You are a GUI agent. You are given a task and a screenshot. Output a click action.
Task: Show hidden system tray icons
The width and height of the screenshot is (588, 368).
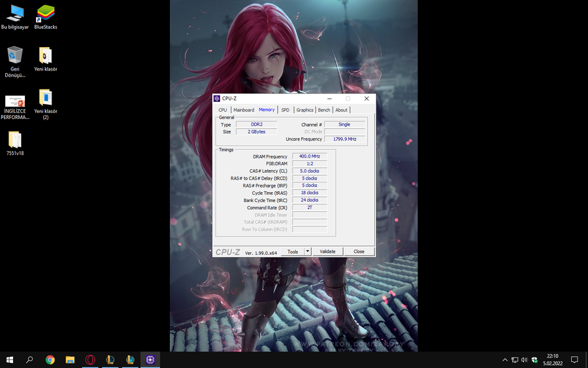(505, 360)
